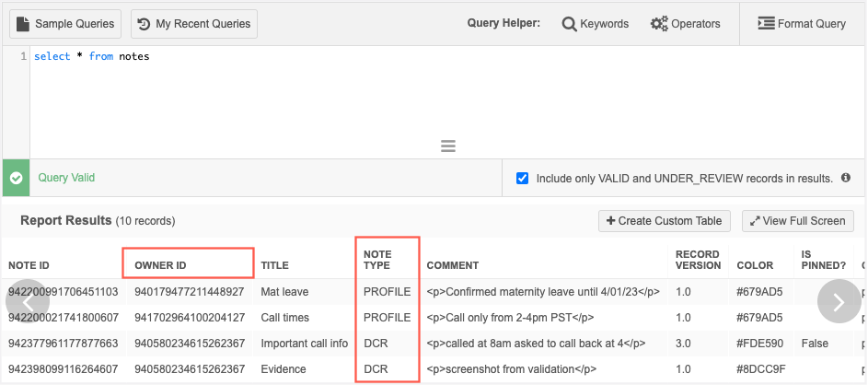Click the Format Query button
Viewport: 868px width, 385px height.
pos(801,24)
